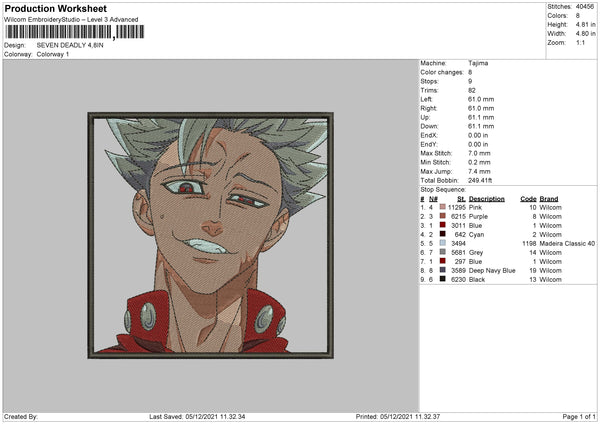Screen dimensions: 600x424
Task: Select the Deep Navy Blue swatch
Action: (443, 270)
